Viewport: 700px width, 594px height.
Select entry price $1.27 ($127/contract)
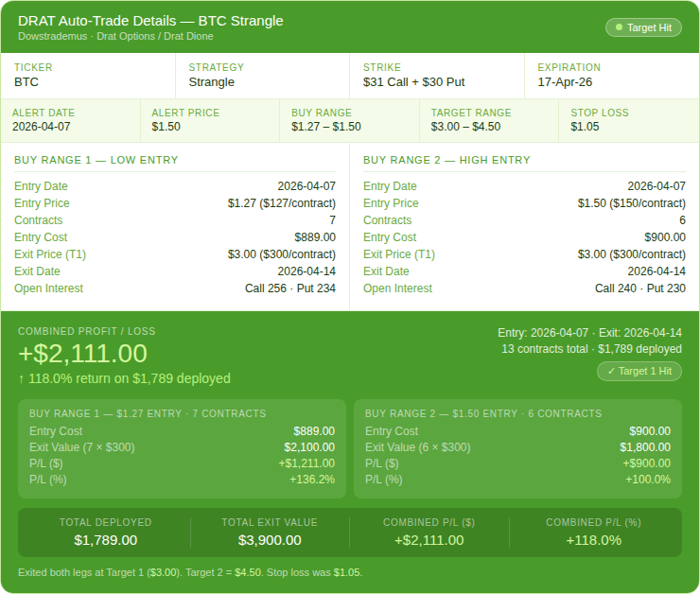click(281, 203)
